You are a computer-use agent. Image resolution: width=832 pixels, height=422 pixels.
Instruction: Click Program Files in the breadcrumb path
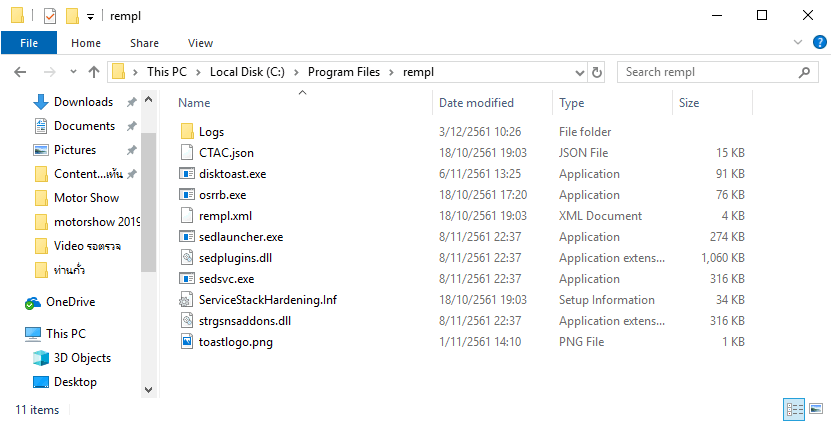(x=344, y=72)
